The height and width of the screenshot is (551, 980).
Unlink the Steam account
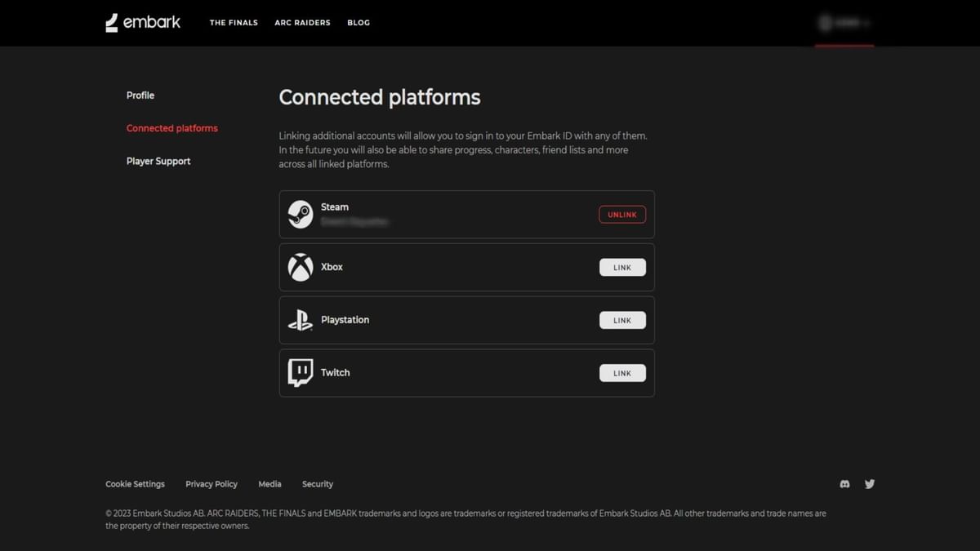point(622,214)
